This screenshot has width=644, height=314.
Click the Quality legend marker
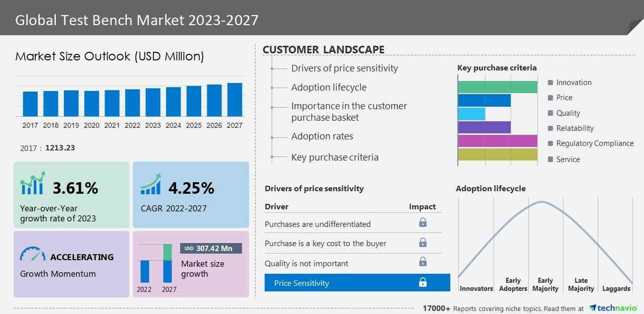click(x=551, y=113)
